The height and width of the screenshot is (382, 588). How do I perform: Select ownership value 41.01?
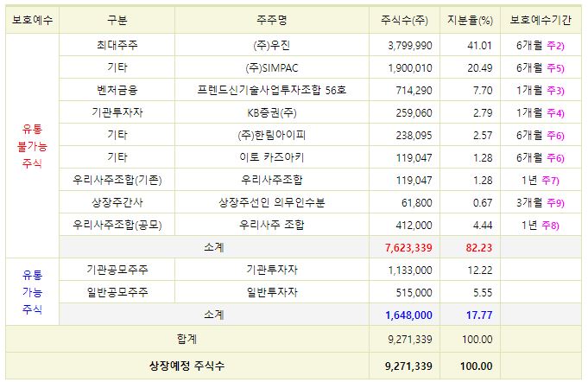click(479, 46)
